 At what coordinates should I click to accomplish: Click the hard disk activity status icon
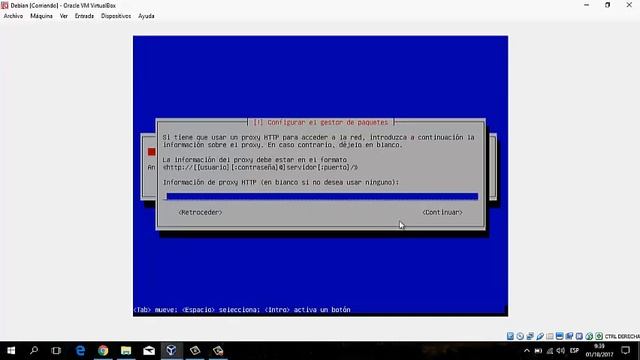pos(510,336)
